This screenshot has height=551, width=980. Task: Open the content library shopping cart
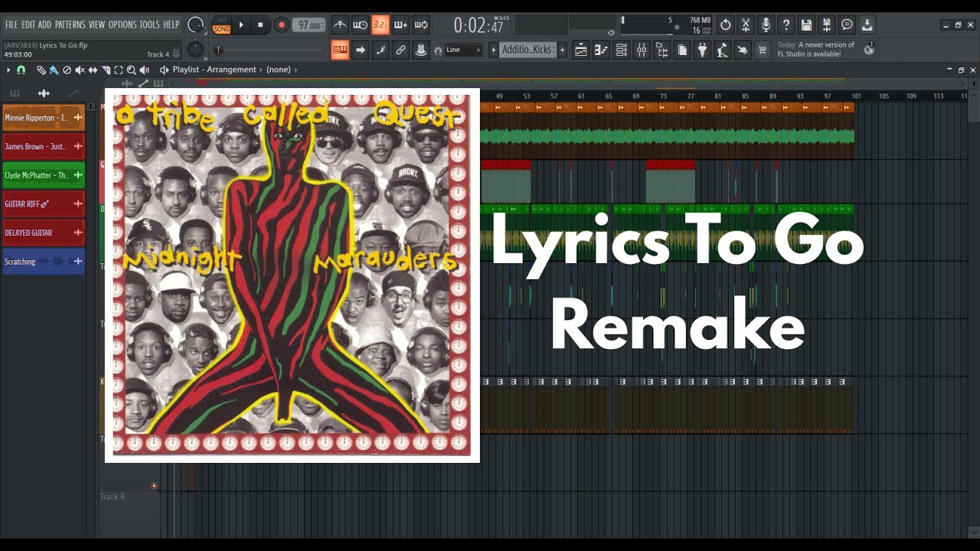tap(763, 51)
